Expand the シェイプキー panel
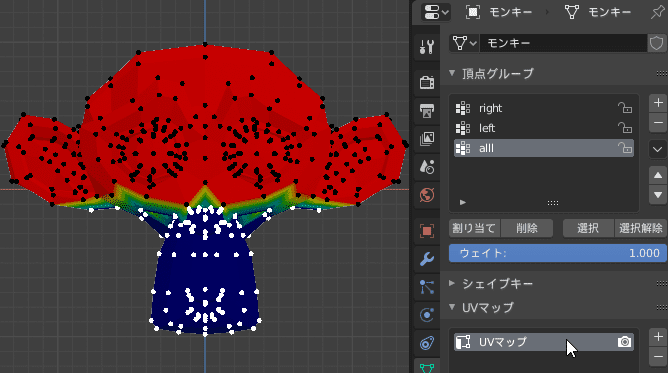 coord(452,283)
